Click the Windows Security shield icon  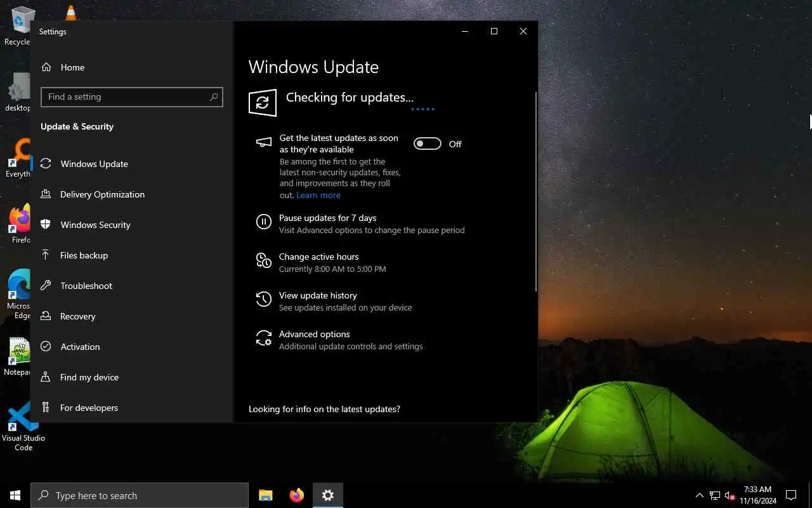click(46, 225)
